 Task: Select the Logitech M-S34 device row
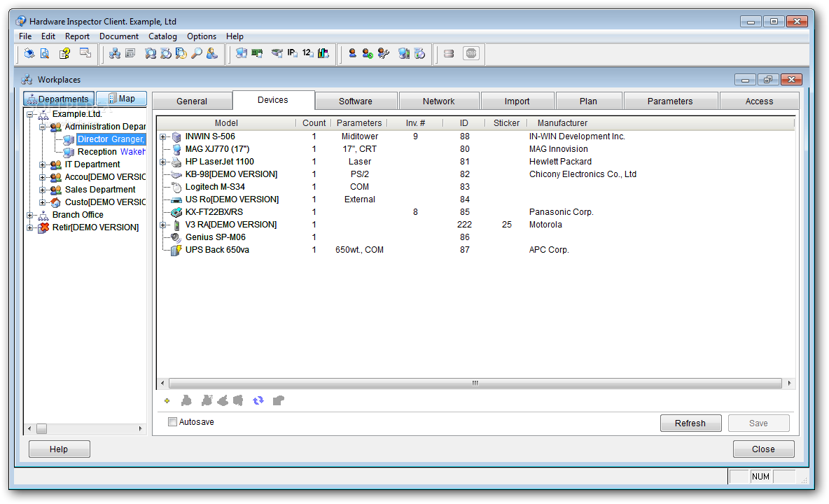click(215, 187)
